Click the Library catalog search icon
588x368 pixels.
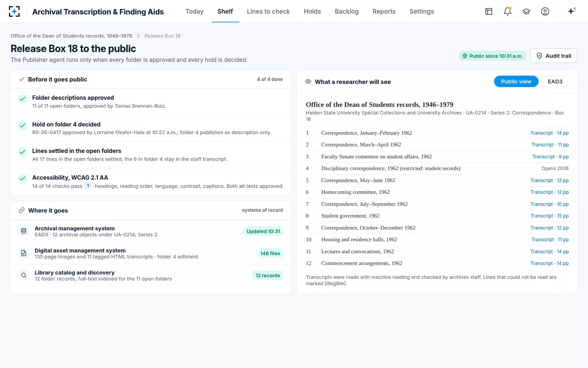[24, 275]
